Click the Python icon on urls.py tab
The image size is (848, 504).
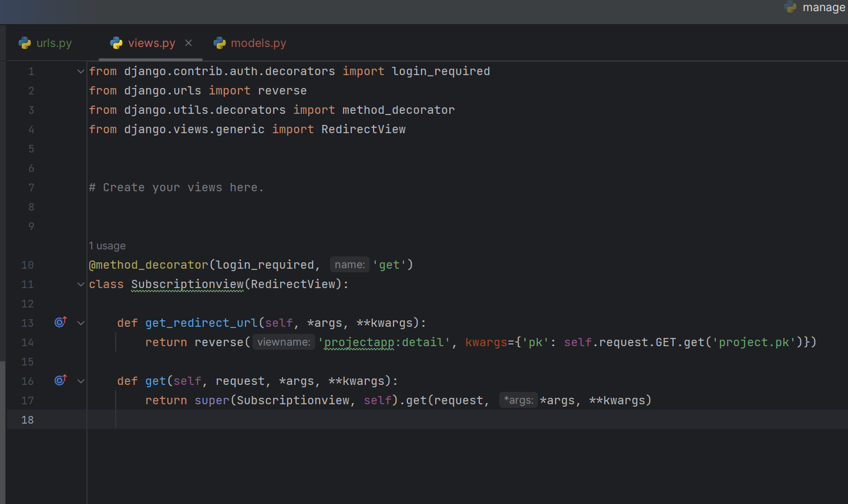click(x=25, y=43)
